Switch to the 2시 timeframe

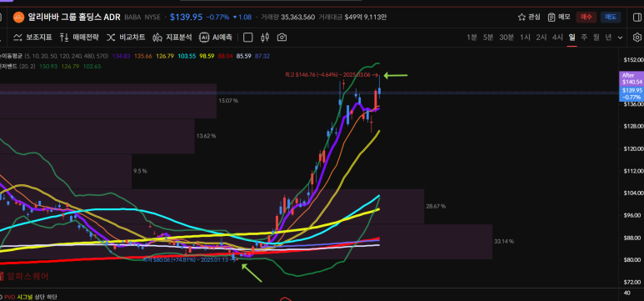tap(542, 38)
